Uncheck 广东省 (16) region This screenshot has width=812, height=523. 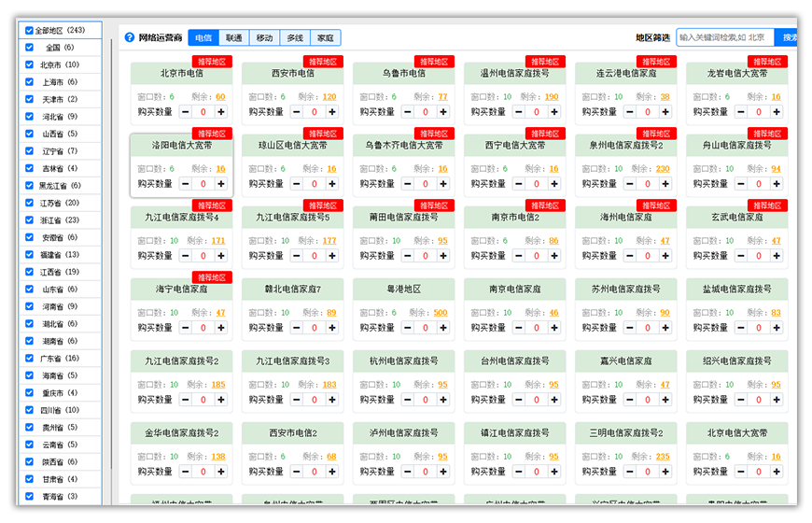(x=30, y=359)
